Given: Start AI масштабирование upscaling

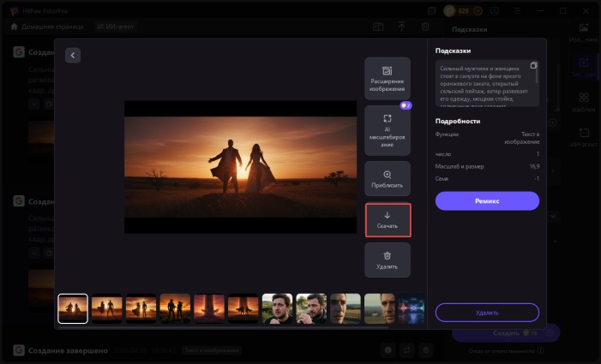Looking at the screenshot, I should [x=388, y=128].
